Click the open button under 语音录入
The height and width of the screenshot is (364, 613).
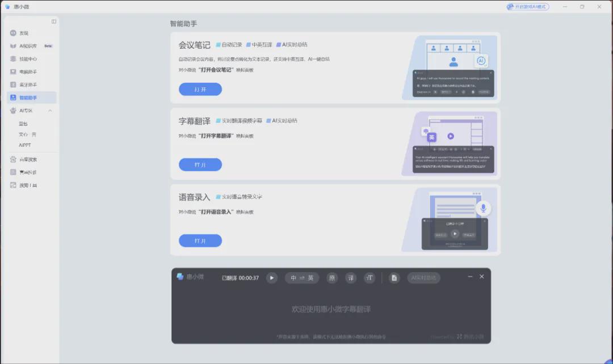[200, 241]
